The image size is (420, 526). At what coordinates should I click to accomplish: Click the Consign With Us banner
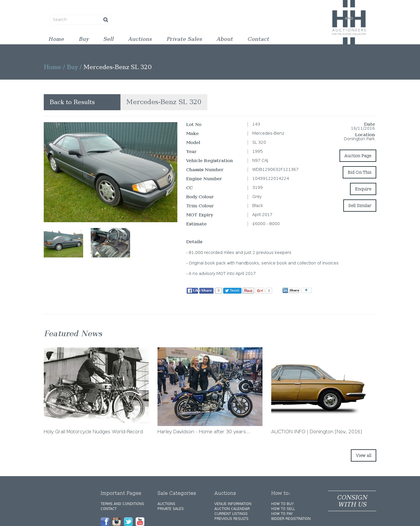[x=352, y=501]
